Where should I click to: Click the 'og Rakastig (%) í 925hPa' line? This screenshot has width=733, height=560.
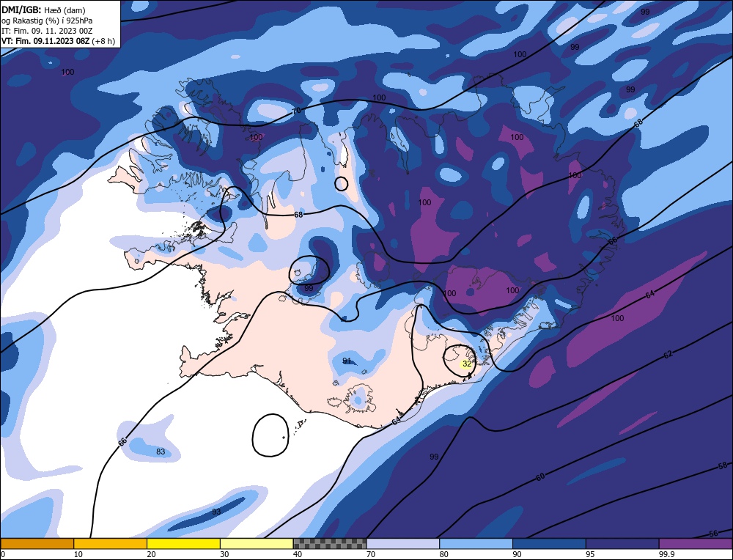pos(47,20)
